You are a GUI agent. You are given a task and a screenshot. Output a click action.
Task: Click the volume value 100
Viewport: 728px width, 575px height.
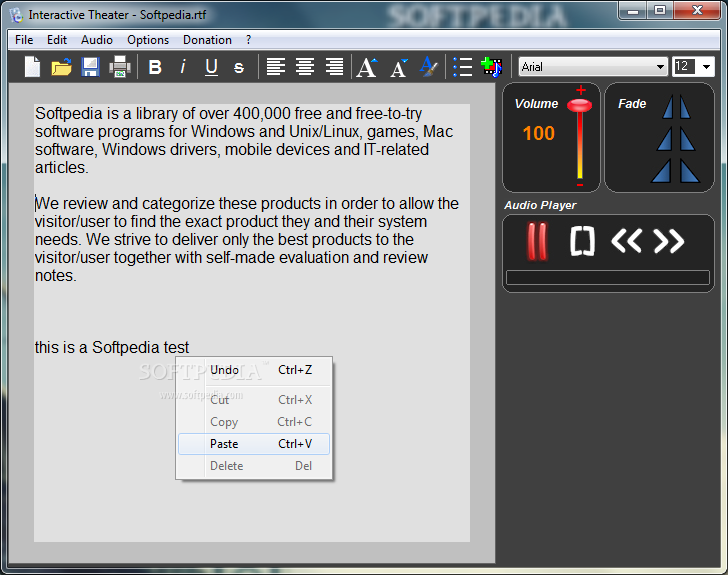pos(539,133)
